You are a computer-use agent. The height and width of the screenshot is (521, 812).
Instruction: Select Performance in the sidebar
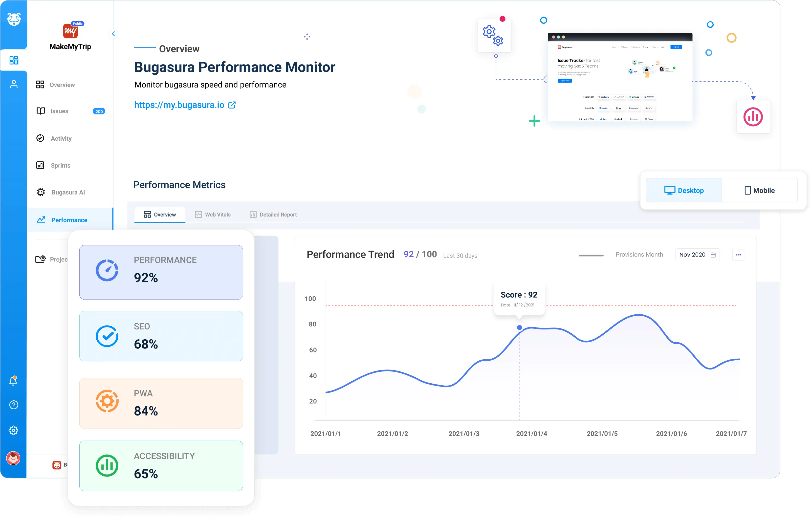(x=70, y=220)
